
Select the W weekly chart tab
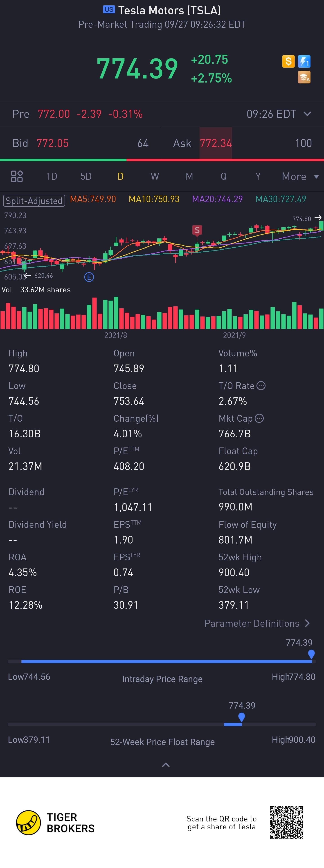click(155, 176)
